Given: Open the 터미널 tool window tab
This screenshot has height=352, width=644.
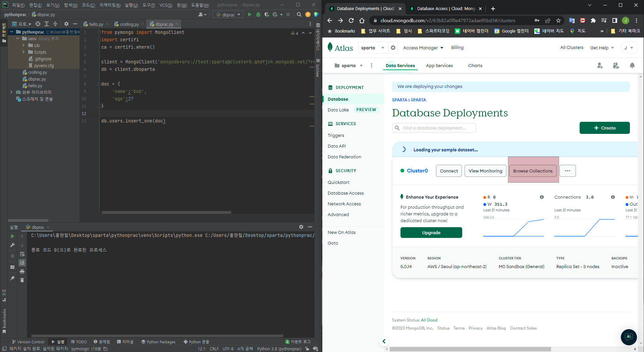Looking at the screenshot, I should 125,342.
